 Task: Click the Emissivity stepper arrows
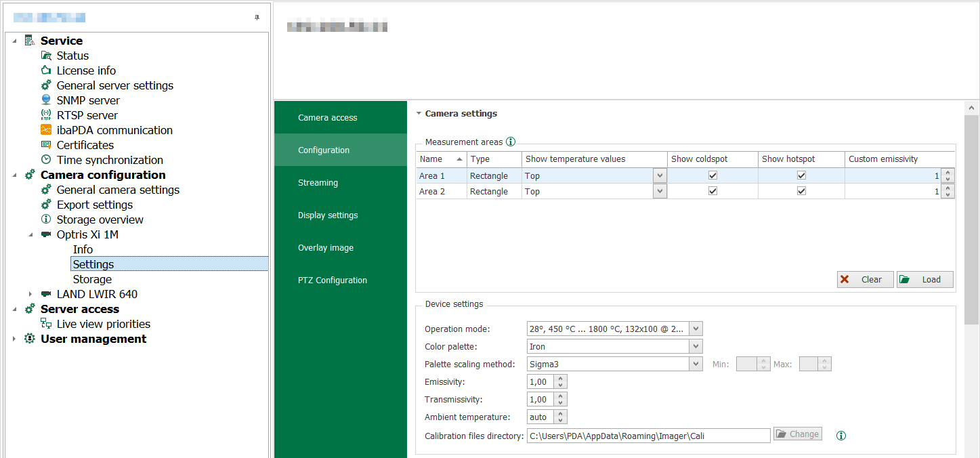point(560,382)
